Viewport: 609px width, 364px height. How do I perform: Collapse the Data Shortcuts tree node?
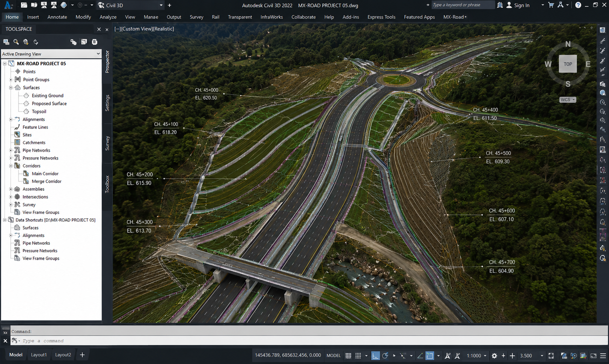pyautogui.click(x=5, y=220)
